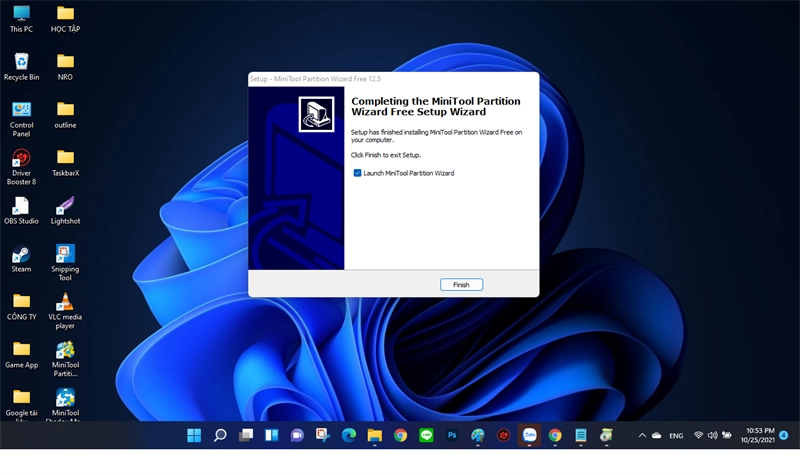Select the Driver Booster 8 desktop shortcut

[x=21, y=167]
